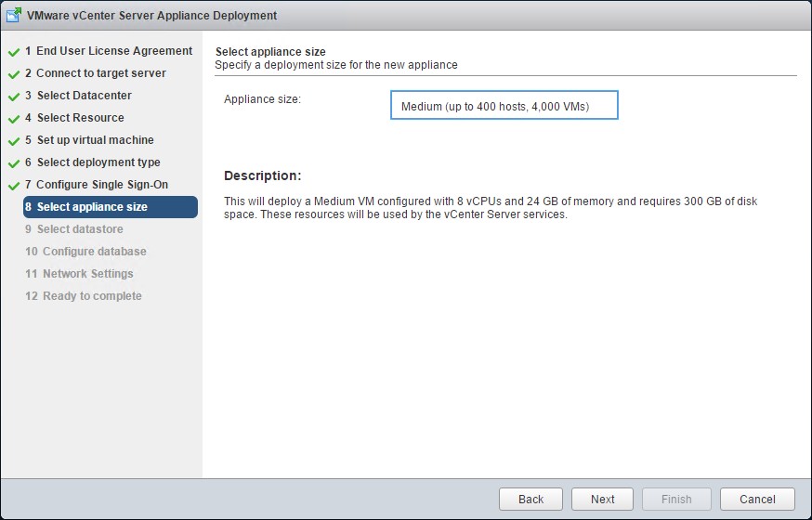Click the 'Description:' heading
The image size is (812, 520).
263,175
